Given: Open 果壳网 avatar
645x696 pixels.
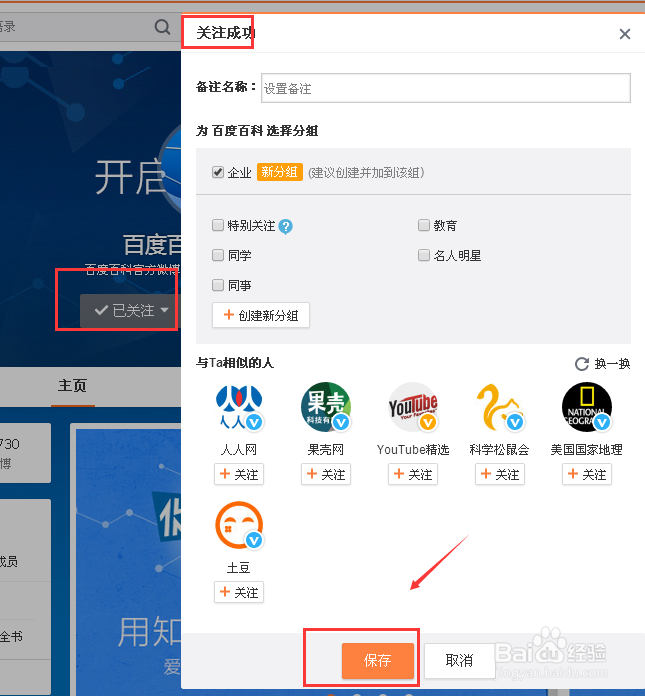Looking at the screenshot, I should [x=326, y=407].
